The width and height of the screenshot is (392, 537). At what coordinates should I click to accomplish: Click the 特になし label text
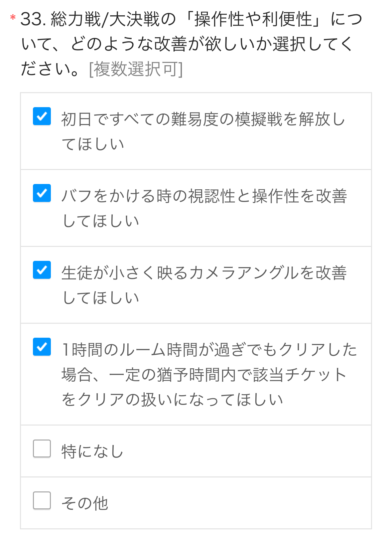(92, 451)
